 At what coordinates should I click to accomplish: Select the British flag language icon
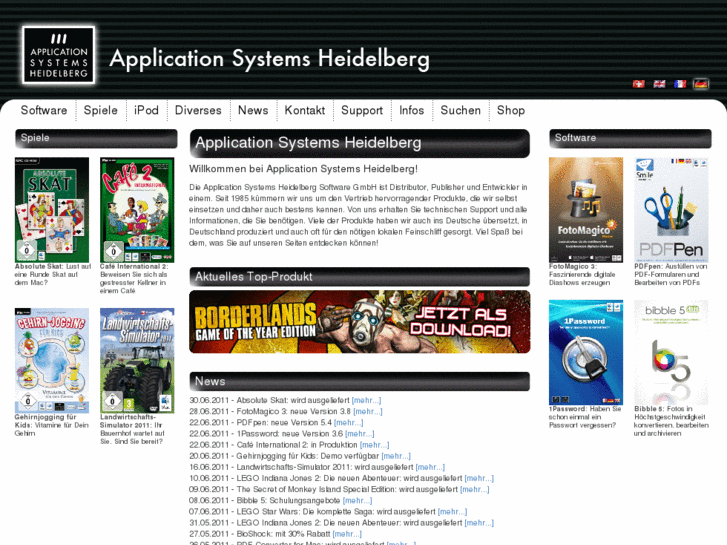point(659,84)
